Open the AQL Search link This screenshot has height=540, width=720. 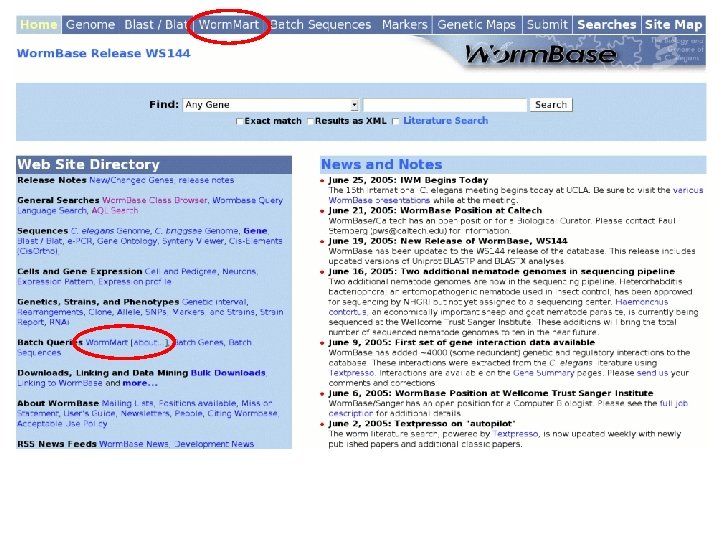tap(115, 210)
